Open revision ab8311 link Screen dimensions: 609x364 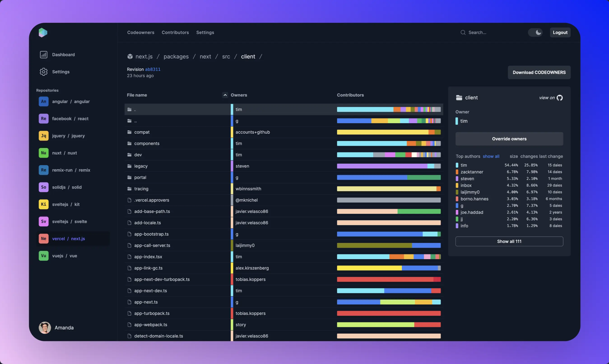tap(153, 69)
